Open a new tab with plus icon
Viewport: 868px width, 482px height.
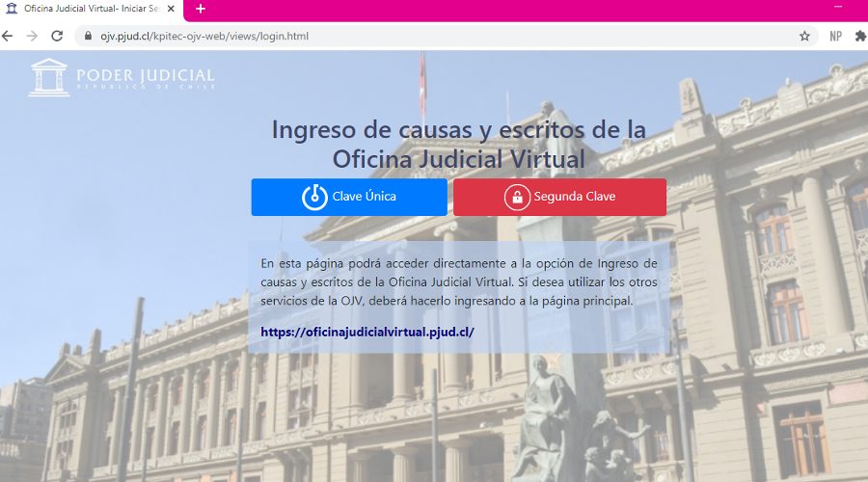coord(201,9)
